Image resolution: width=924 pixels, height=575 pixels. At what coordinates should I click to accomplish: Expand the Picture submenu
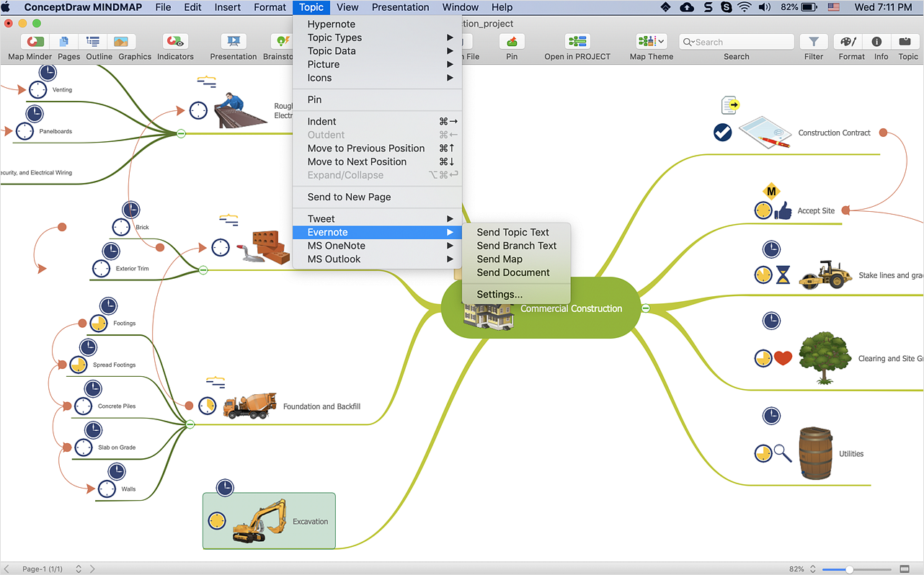[x=377, y=64]
